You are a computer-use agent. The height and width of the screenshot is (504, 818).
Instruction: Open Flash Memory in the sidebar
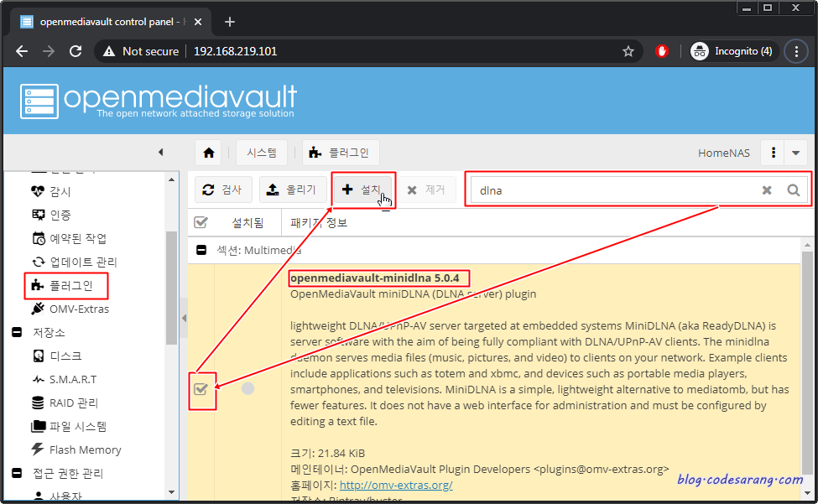pyautogui.click(x=85, y=449)
